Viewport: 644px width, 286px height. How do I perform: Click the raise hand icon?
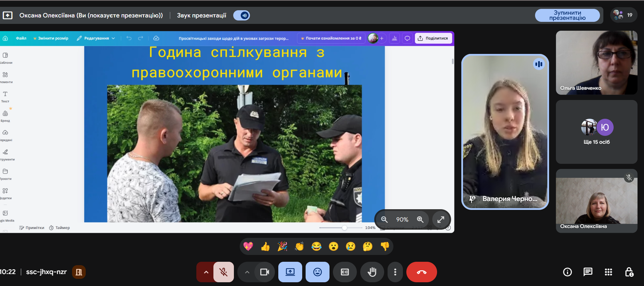[x=372, y=272]
